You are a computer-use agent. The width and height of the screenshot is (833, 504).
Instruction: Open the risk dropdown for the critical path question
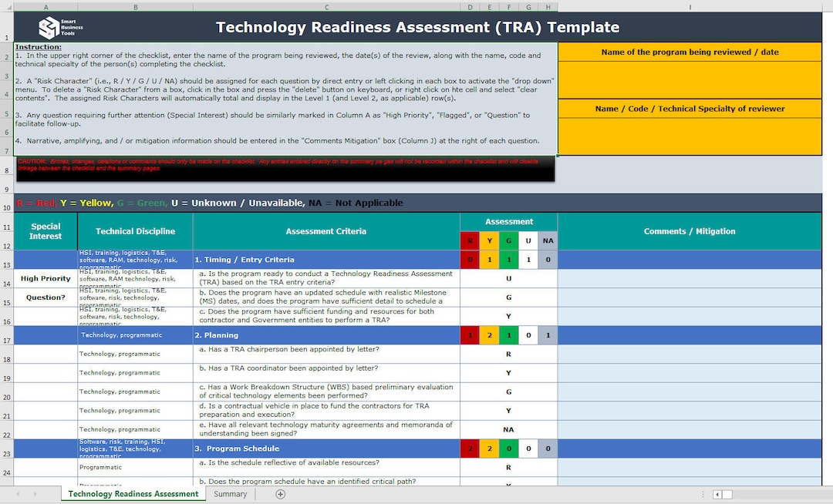point(507,482)
